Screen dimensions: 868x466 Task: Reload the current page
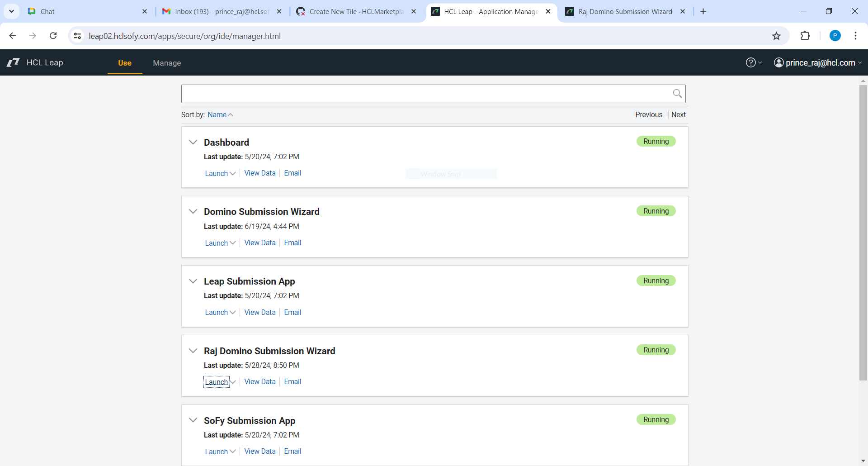pyautogui.click(x=53, y=36)
